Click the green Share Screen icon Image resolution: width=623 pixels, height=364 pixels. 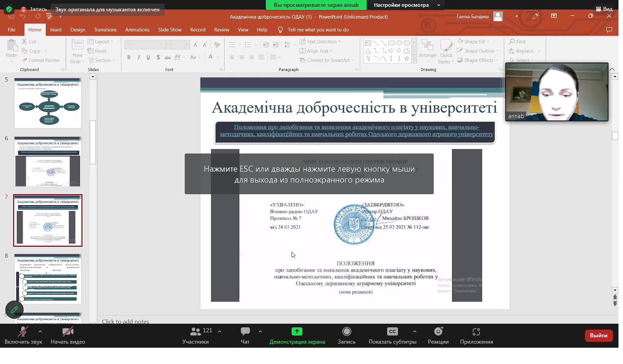pos(297,332)
